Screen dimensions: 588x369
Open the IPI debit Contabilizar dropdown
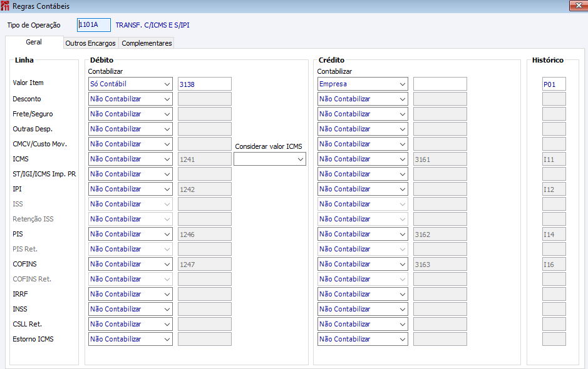[x=130, y=189]
